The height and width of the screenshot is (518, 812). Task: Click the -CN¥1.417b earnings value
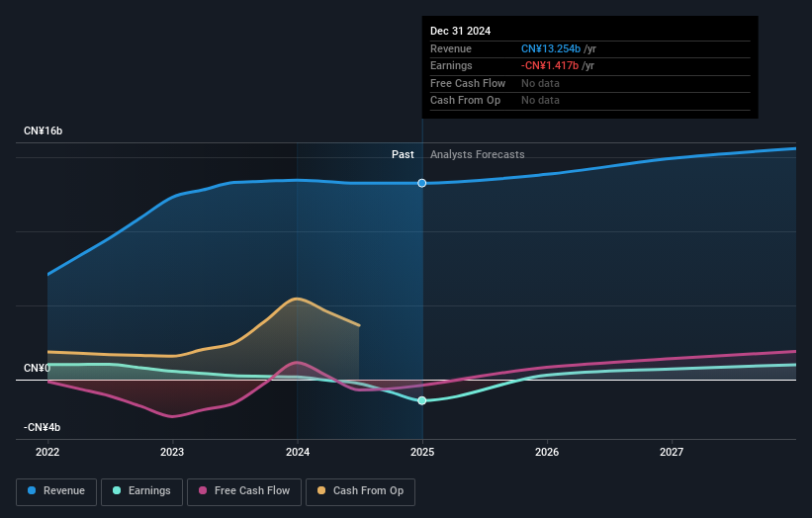point(550,65)
